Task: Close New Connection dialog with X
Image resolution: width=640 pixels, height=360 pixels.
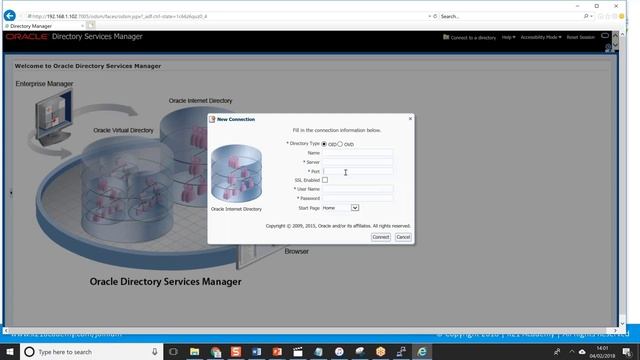Action: pos(410,119)
